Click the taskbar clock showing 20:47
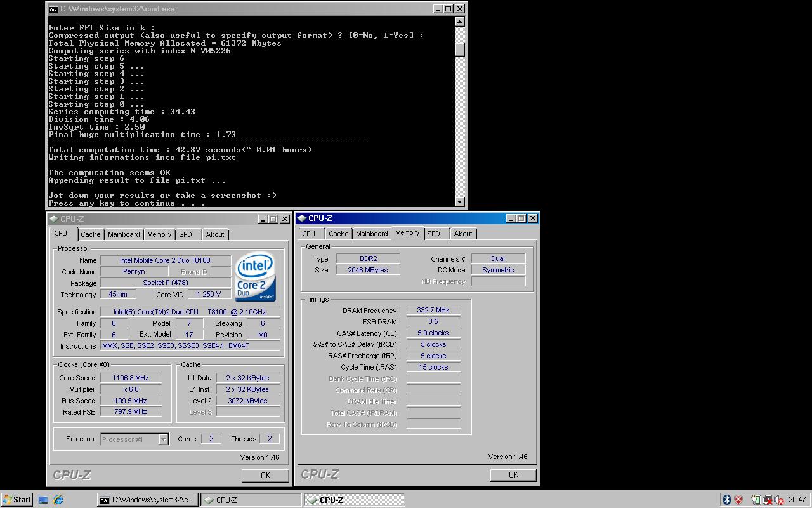812x508 pixels. tap(797, 500)
